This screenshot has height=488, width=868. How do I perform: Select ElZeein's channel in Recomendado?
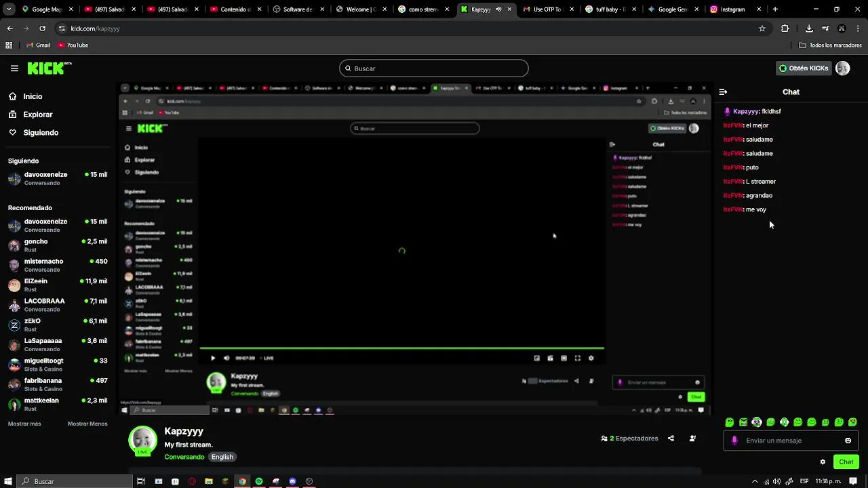coord(58,285)
